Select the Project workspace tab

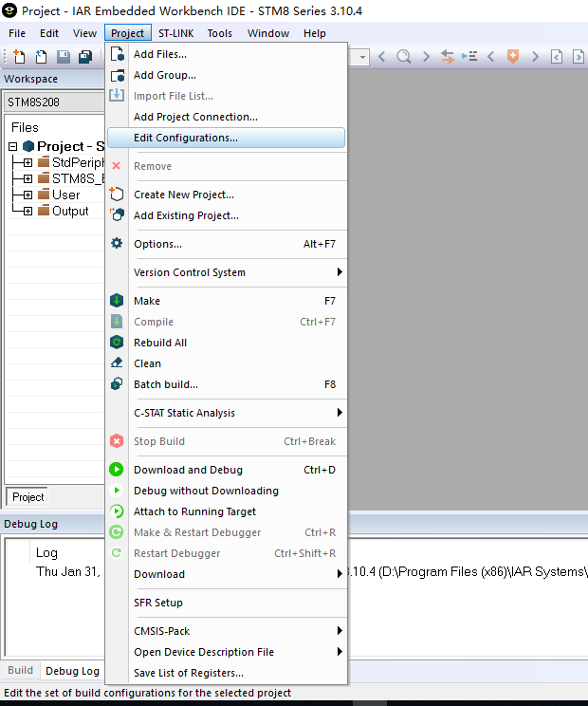(x=28, y=496)
